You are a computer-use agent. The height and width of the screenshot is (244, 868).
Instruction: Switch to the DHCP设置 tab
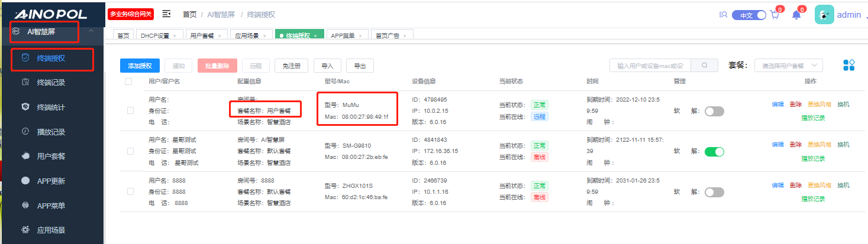[158, 35]
